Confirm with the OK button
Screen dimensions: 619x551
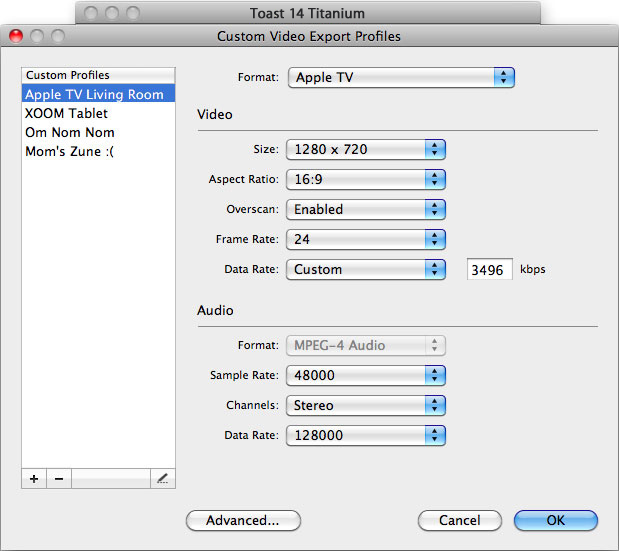[555, 520]
